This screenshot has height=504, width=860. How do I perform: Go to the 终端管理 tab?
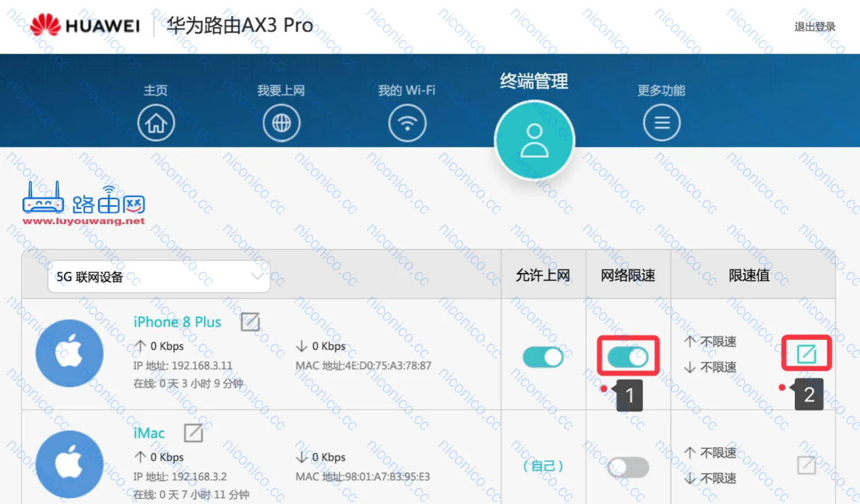(534, 81)
